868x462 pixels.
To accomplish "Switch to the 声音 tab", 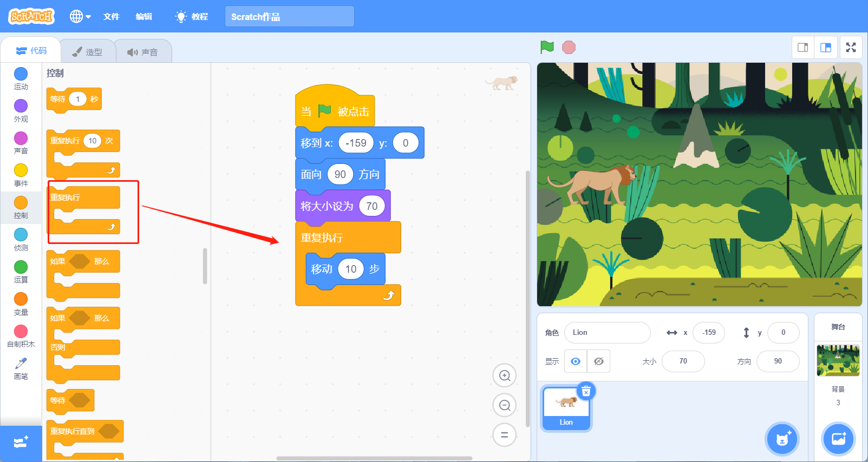I will point(143,52).
